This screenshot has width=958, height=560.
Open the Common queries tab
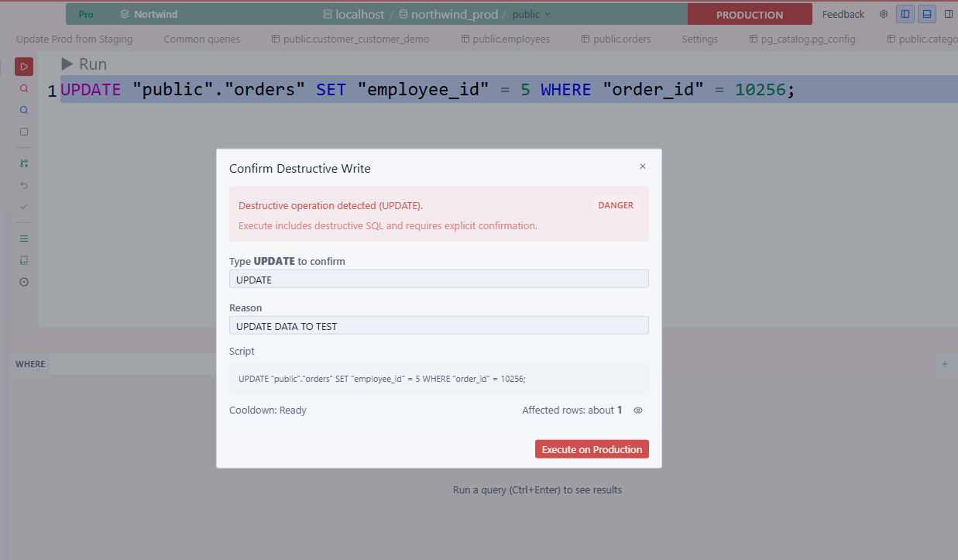coord(202,39)
